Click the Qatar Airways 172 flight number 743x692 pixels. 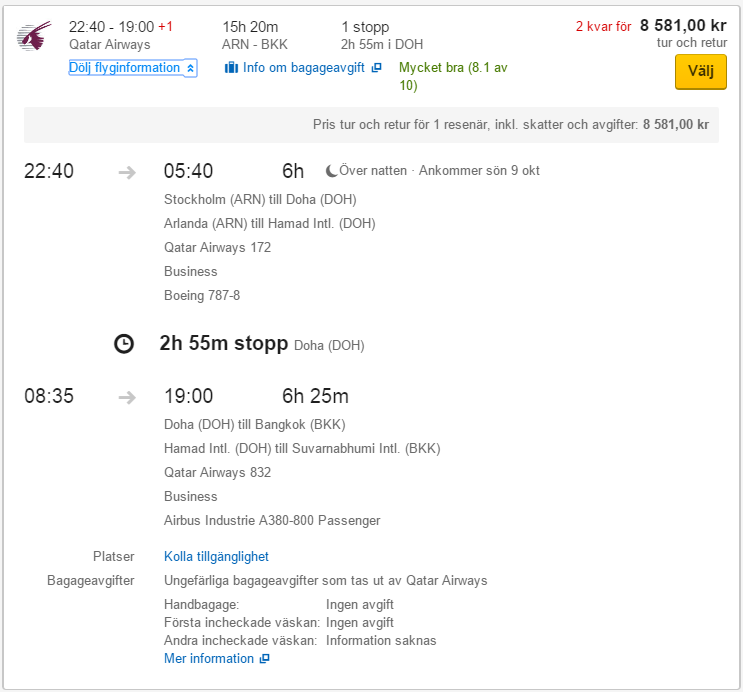(x=217, y=247)
